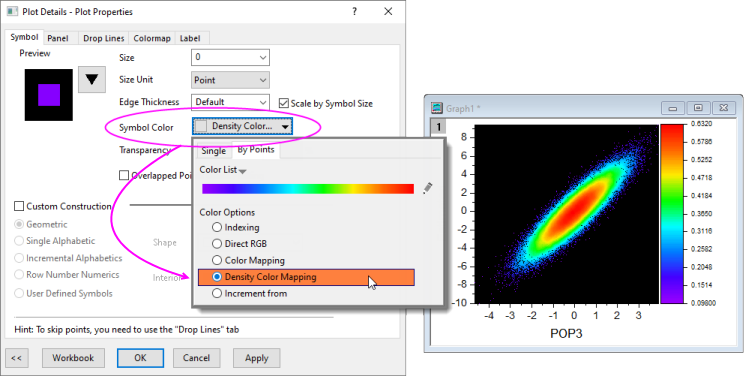
Task: Click the Plot Details dialog title icon
Action: pyautogui.click(x=12, y=12)
